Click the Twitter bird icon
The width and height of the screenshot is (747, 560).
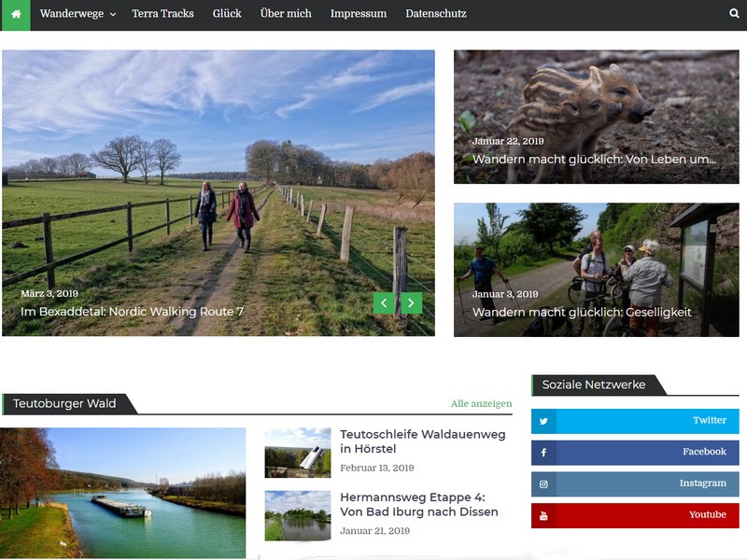point(543,421)
